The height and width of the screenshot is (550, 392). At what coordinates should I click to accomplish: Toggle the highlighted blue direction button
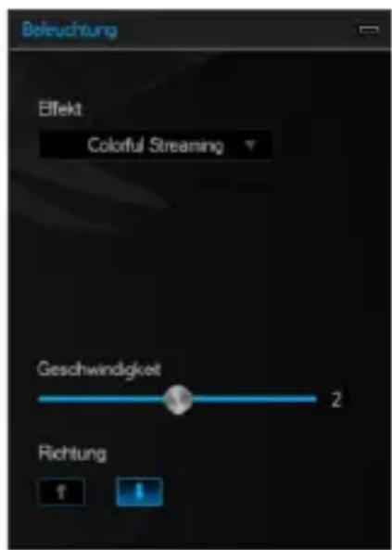pyautogui.click(x=139, y=492)
